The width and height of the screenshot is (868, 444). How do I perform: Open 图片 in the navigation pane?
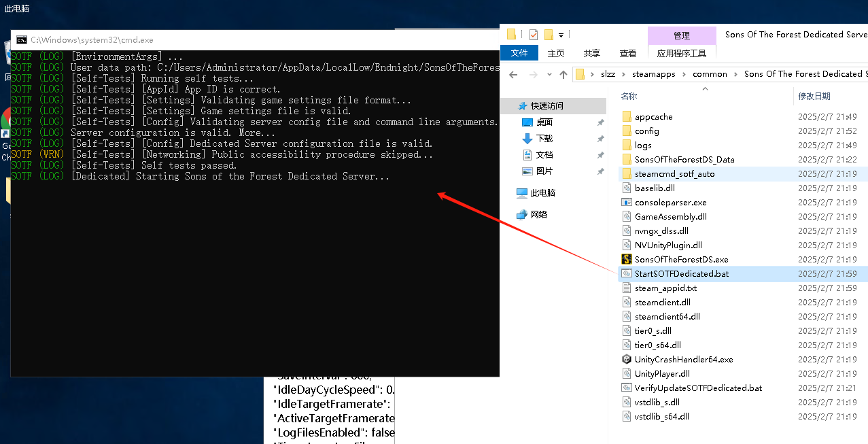click(x=544, y=171)
